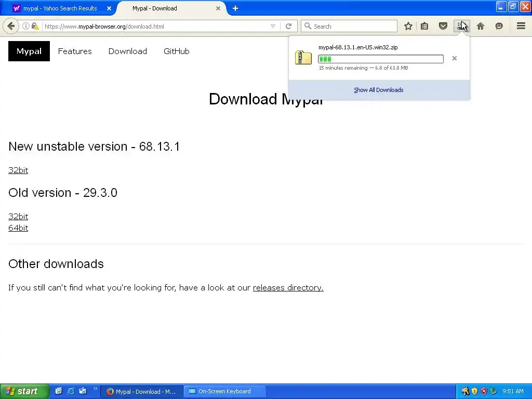Select Mypal - Download taskbar button
Viewport: 532px width, 399px height.
[142, 392]
